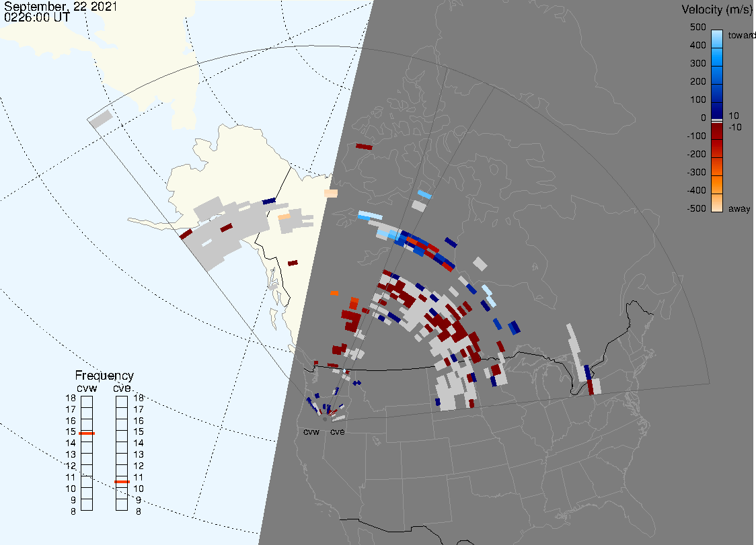Click the peach −400 to −500 color bar segment
Viewport: 756px width, 545px height.
point(717,203)
